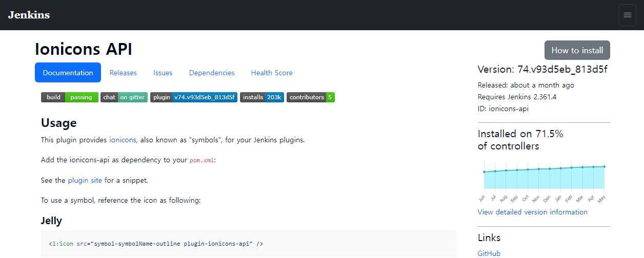Click the Jenkins logo title

(29, 15)
